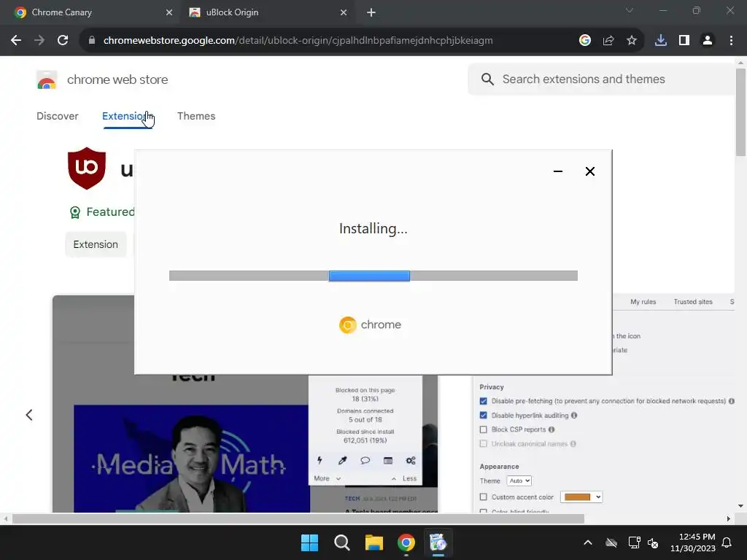The width and height of the screenshot is (747, 560).
Task: Toggle Custom accent color checkbox
Action: 484,497
